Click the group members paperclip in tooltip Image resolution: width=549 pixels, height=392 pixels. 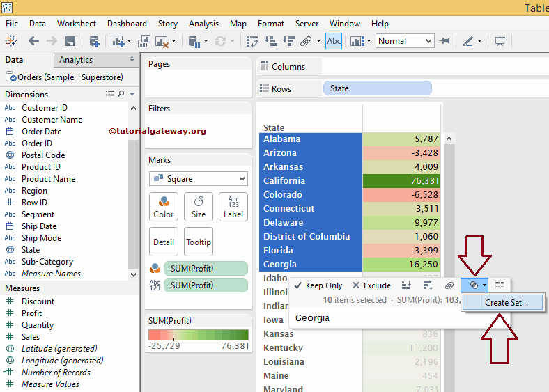click(x=449, y=285)
